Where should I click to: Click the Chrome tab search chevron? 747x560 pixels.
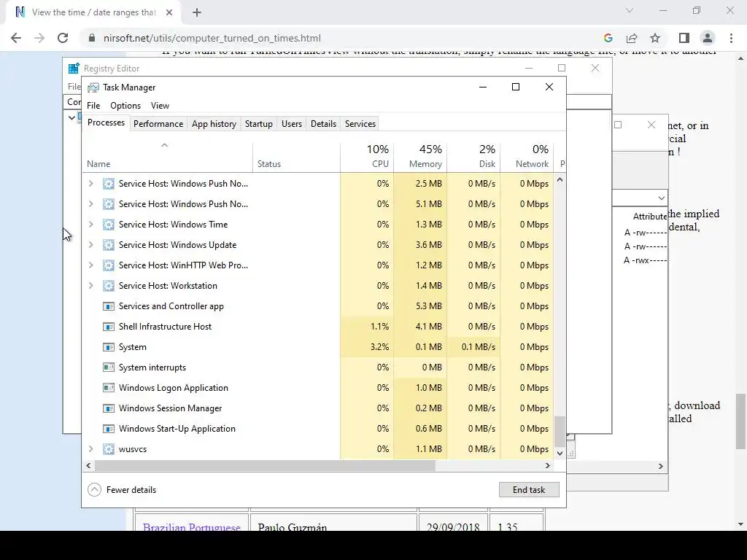click(630, 10)
